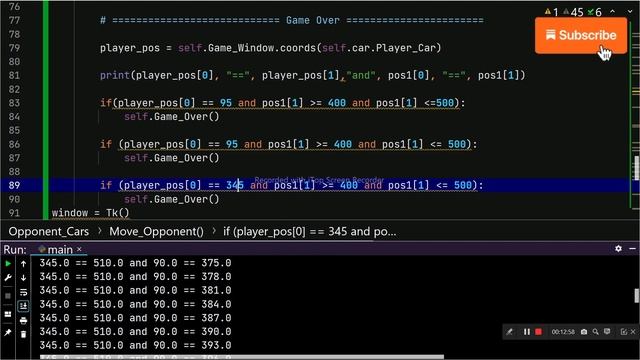Hide the Run tool window
Screen dimensions: 640x360
click(632, 248)
